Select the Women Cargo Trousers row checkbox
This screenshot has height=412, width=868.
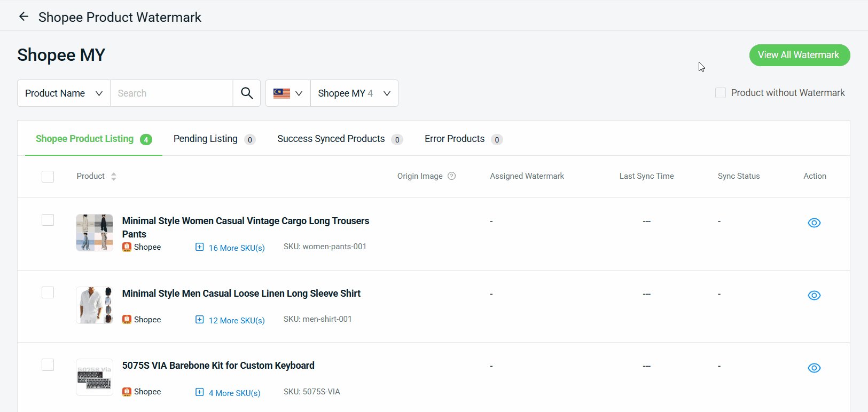click(x=48, y=220)
